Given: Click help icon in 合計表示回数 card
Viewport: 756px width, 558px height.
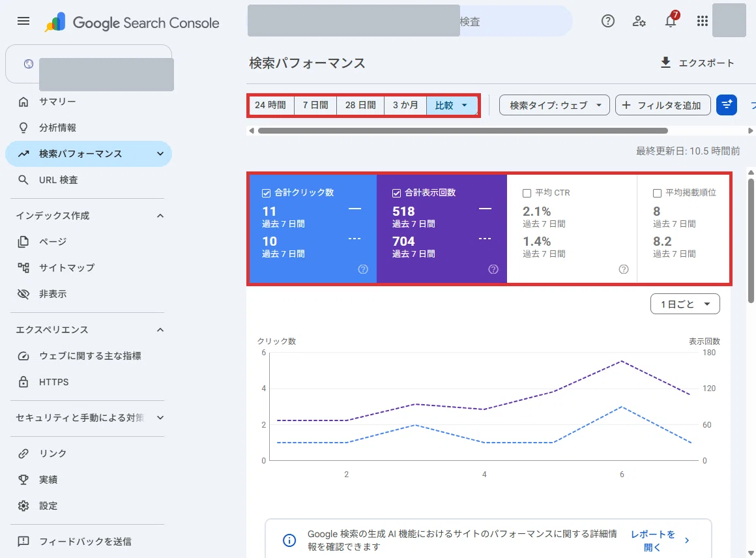Looking at the screenshot, I should tap(493, 269).
